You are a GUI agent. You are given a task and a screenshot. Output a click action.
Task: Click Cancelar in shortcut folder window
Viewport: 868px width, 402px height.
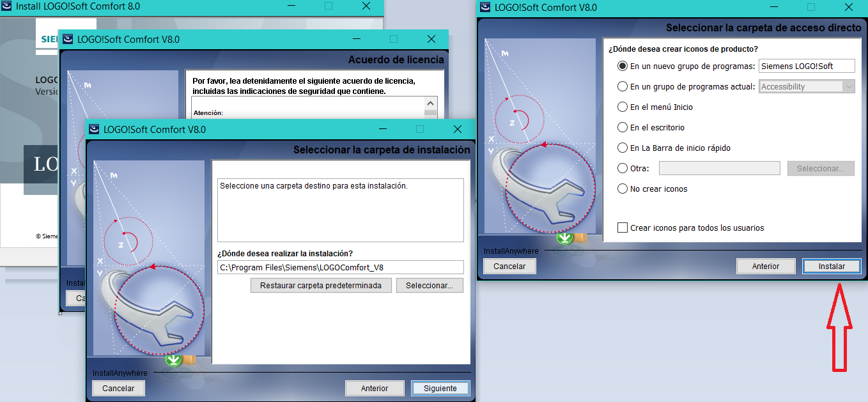tap(509, 266)
